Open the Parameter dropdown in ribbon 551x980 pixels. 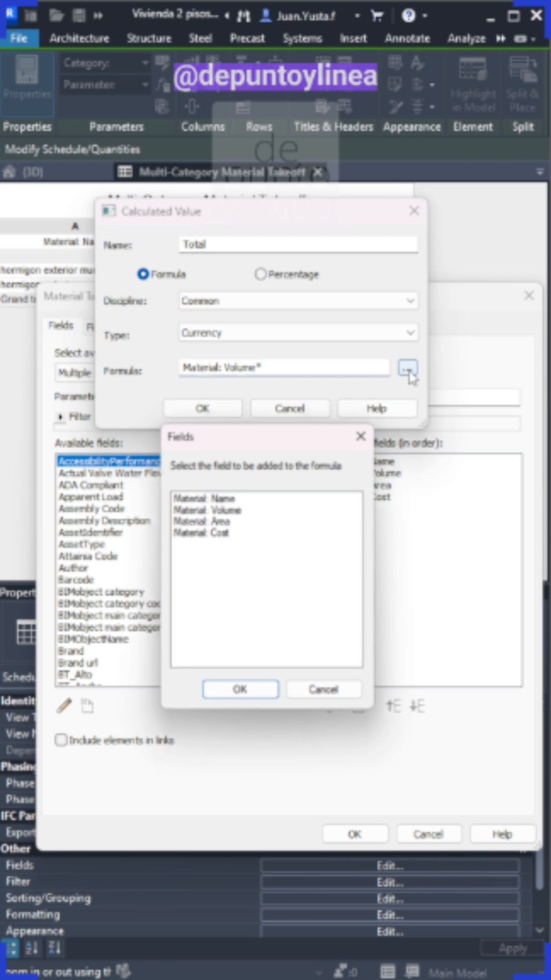[106, 85]
